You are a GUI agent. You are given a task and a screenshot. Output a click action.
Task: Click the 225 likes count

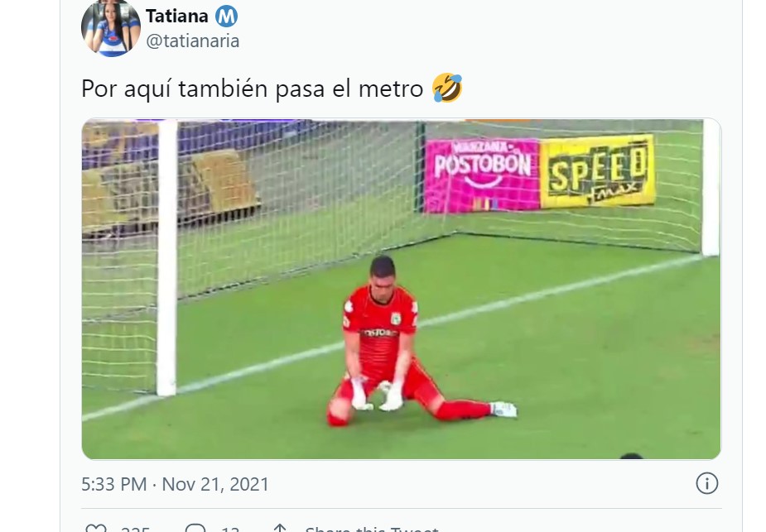[x=135, y=529]
